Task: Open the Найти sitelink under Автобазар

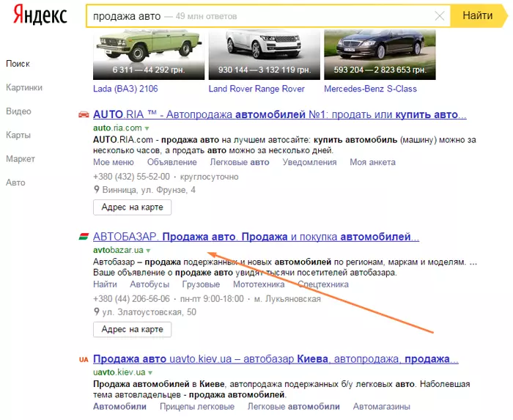Action: point(105,284)
